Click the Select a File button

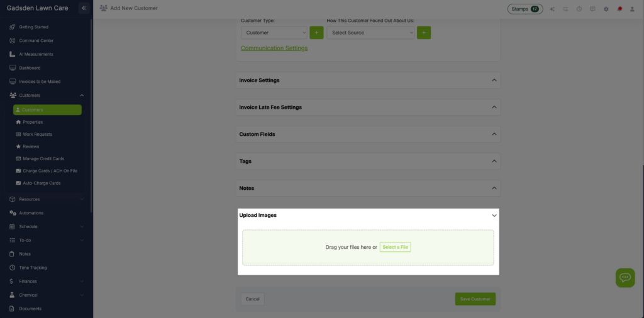tap(395, 248)
